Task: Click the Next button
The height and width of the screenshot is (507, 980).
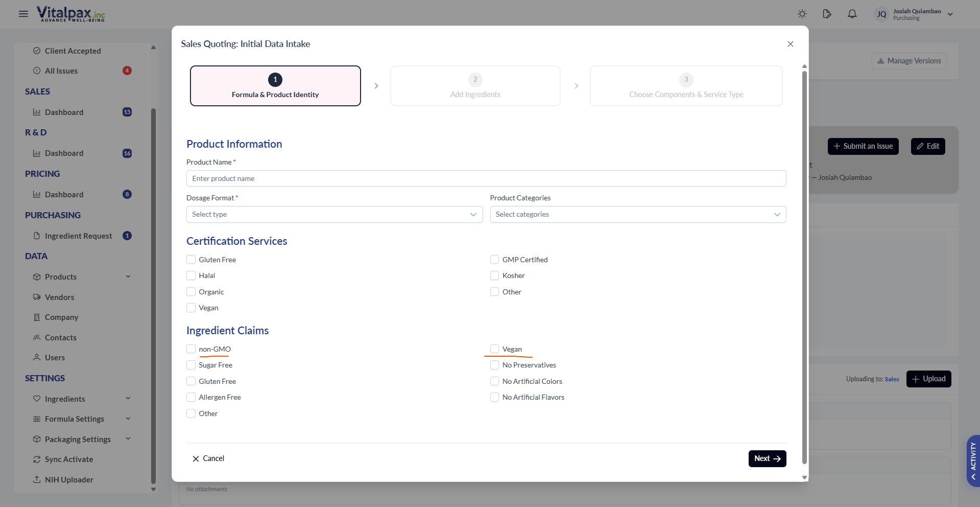Action: (x=767, y=458)
